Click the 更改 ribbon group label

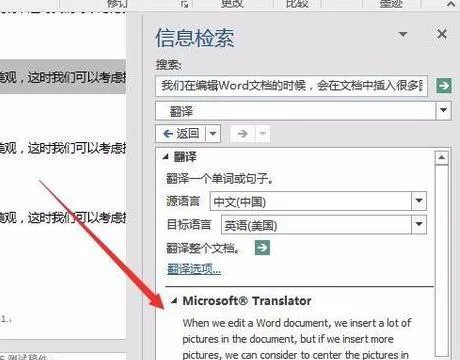[232, 4]
